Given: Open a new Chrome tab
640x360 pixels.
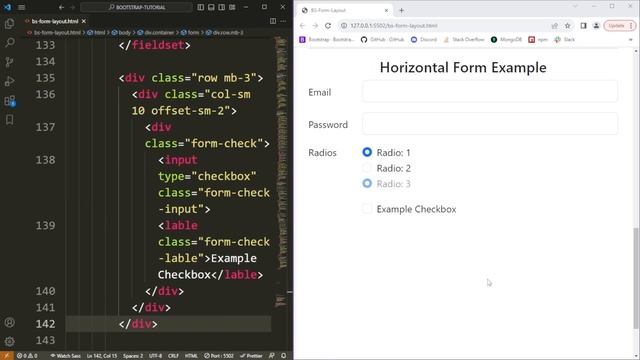Looking at the screenshot, I should [x=401, y=11].
